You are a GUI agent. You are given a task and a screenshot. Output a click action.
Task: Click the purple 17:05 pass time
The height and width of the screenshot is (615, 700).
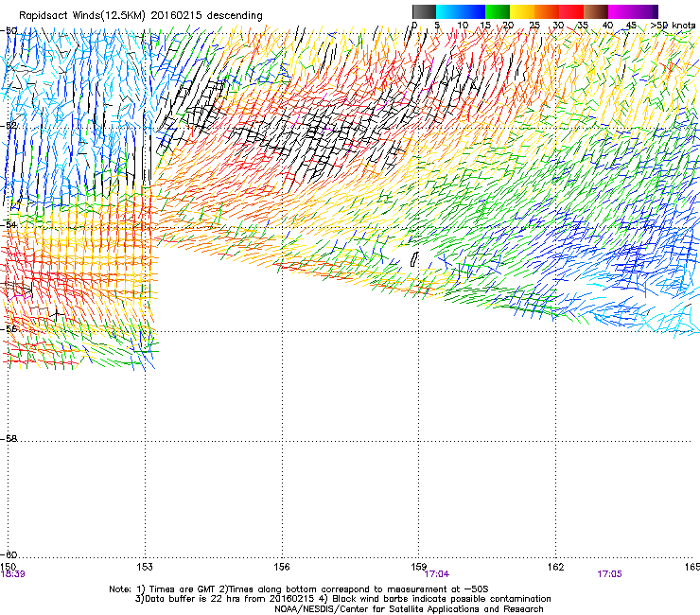(609, 574)
